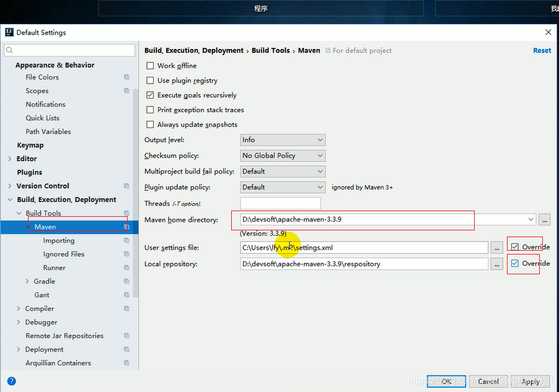559x392 pixels.
Task: Open the Plugins settings page
Action: (30, 172)
